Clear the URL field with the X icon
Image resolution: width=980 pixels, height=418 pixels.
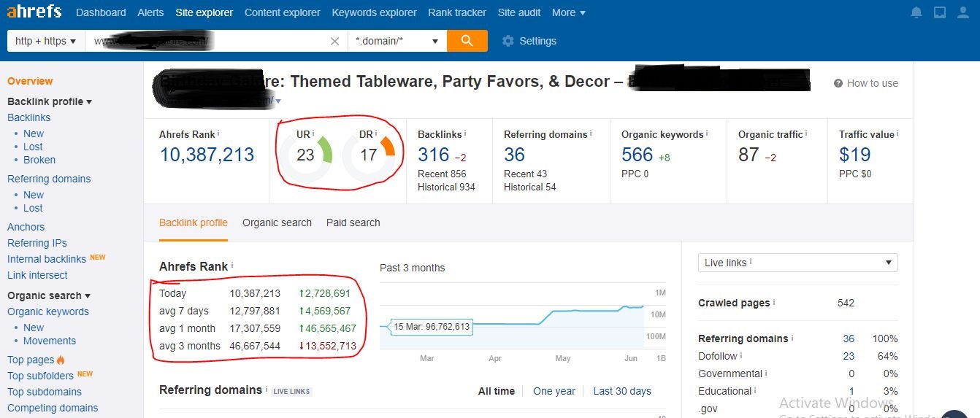click(x=334, y=42)
